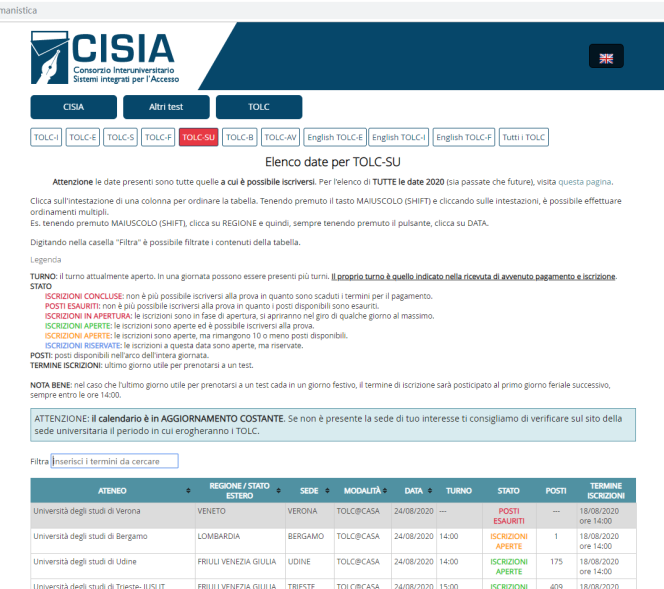Click the Filtra search input field
The width and height of the screenshot is (664, 589).
(115, 461)
